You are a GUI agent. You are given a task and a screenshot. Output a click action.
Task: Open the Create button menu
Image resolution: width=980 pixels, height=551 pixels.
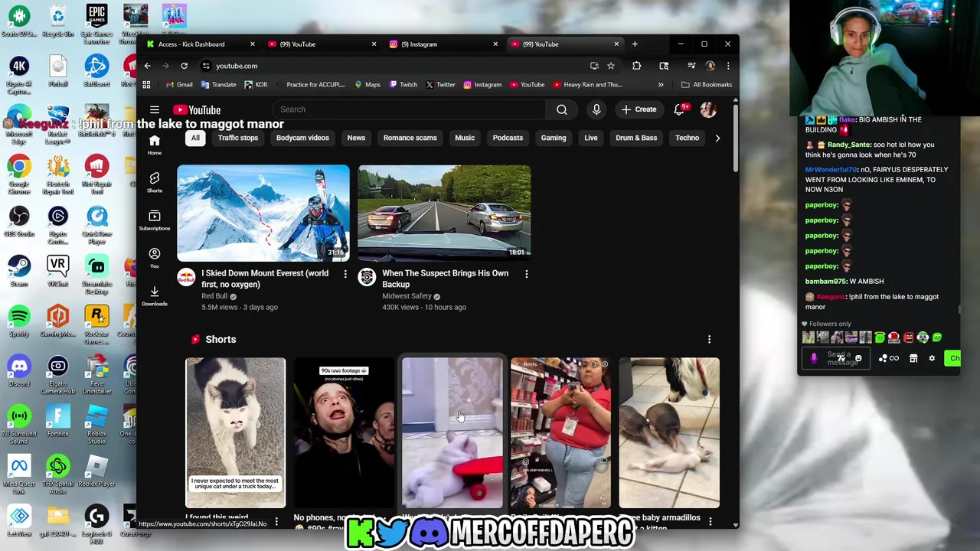click(x=639, y=109)
